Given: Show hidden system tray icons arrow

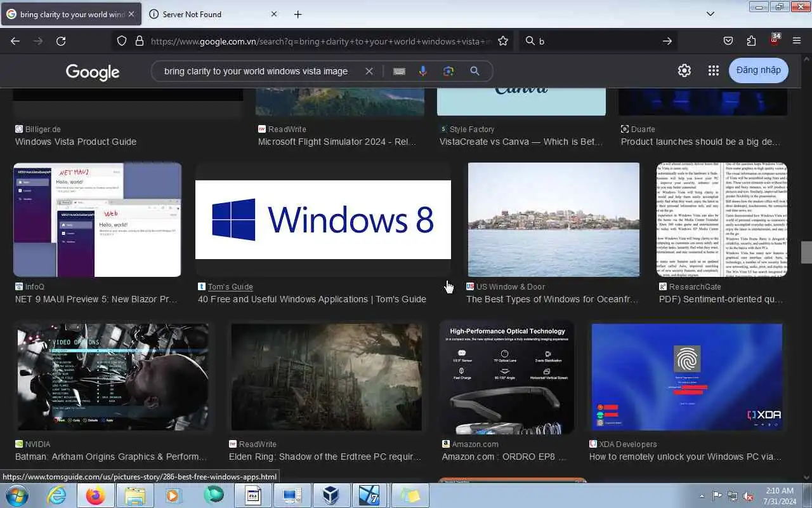Looking at the screenshot, I should click(x=702, y=495).
